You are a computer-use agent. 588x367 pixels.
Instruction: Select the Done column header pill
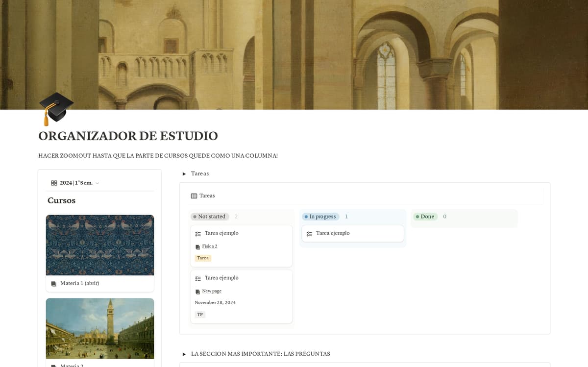click(425, 216)
